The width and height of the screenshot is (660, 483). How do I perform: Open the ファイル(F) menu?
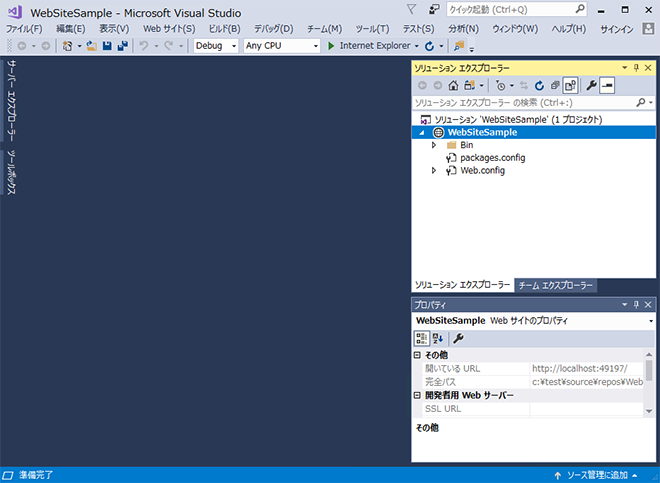tap(24, 29)
